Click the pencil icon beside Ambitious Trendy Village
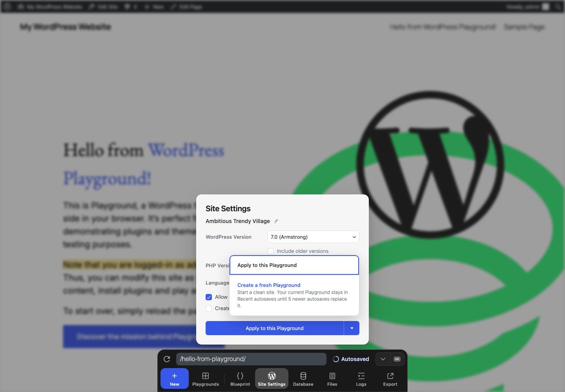Screen dimensions: 565x392 276,221
